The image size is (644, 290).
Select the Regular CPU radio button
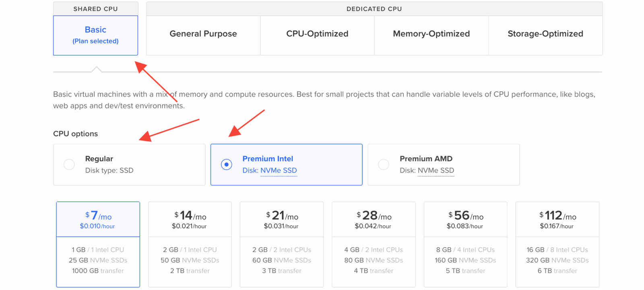point(69,165)
